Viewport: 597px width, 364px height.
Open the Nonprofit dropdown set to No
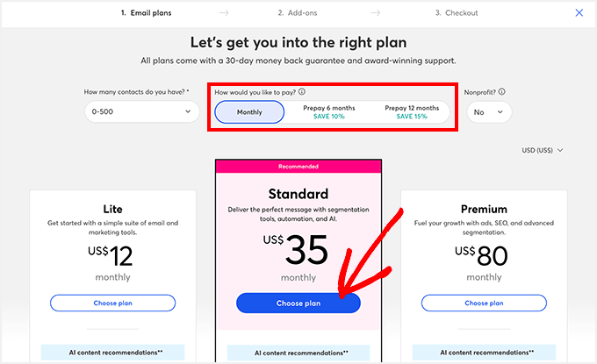pos(489,112)
